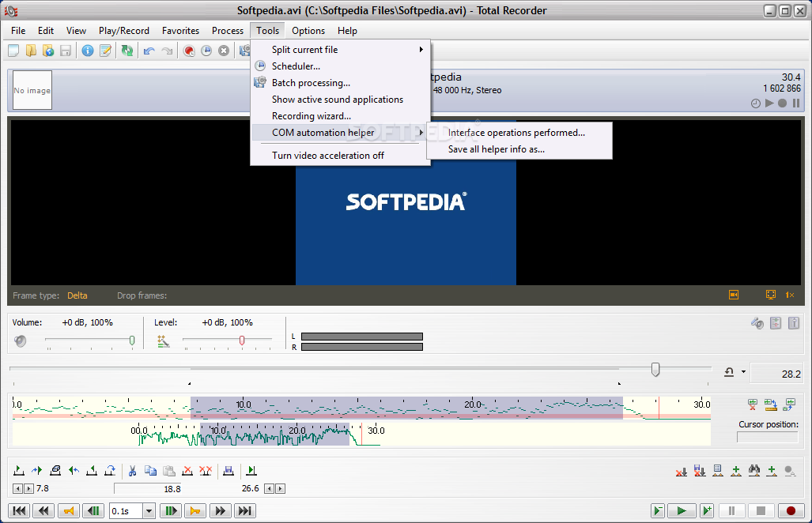The width and height of the screenshot is (812, 523).
Task: Click the Stop square button
Action: pos(761,511)
